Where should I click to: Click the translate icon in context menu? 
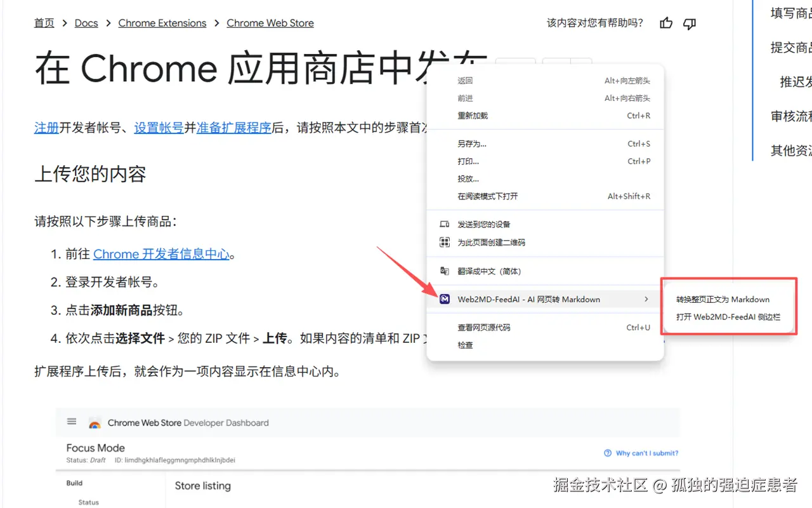tap(445, 271)
